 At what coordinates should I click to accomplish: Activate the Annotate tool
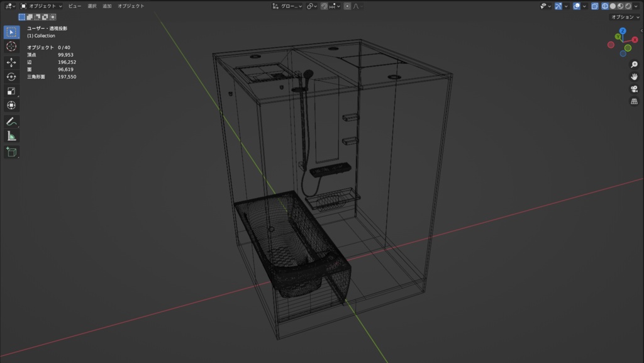pyautogui.click(x=11, y=121)
